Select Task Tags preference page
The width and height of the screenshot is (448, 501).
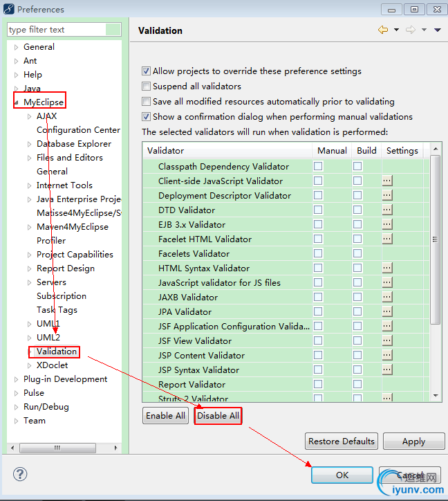57,310
